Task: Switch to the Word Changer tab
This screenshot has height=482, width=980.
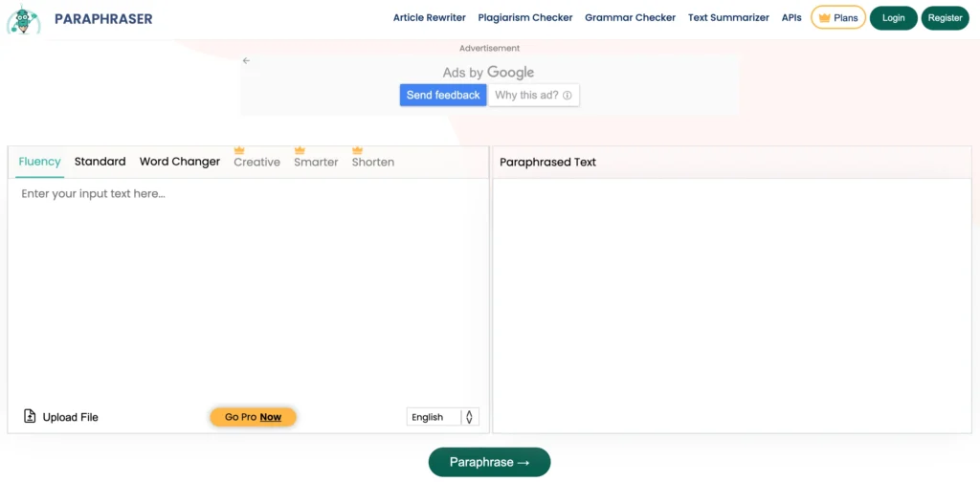Action: coord(180,162)
